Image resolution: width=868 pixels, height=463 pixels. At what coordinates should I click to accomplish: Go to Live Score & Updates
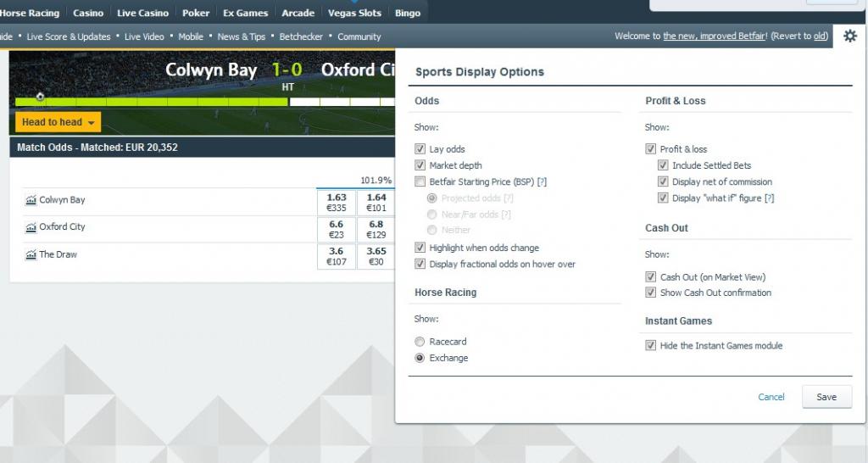pyautogui.click(x=69, y=36)
